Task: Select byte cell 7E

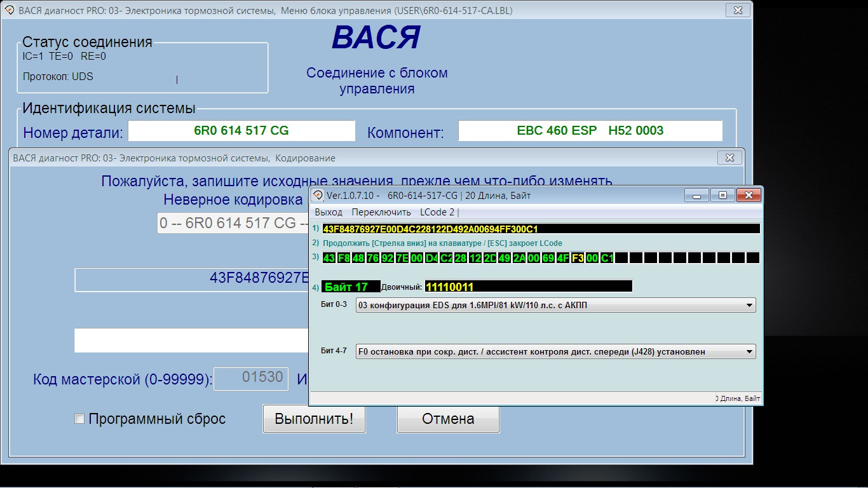Action: coord(402,258)
